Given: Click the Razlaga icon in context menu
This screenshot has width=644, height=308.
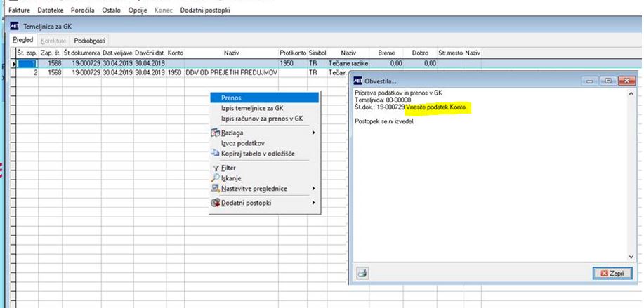Looking at the screenshot, I should [x=215, y=133].
